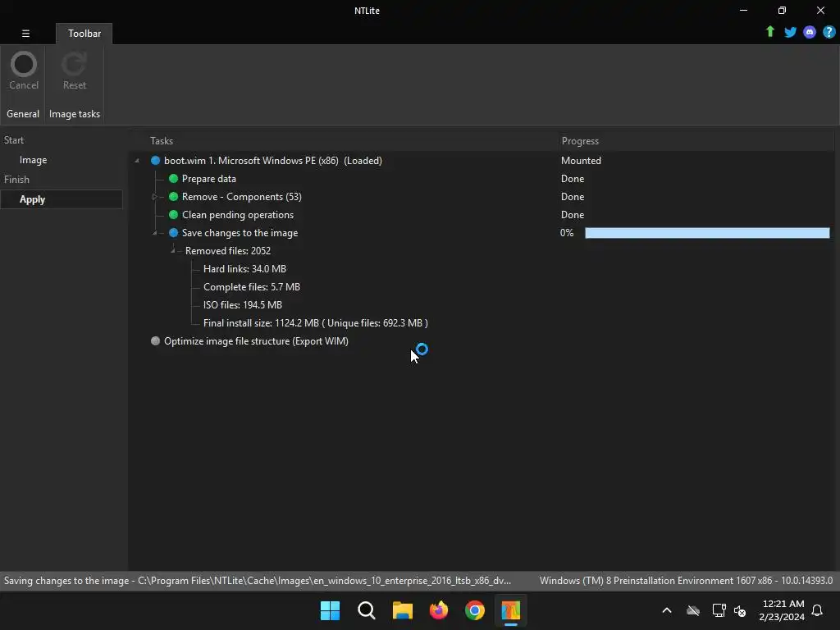The image size is (840, 630).
Task: Select Final install size: 1124.2 MB row
Action: click(316, 323)
